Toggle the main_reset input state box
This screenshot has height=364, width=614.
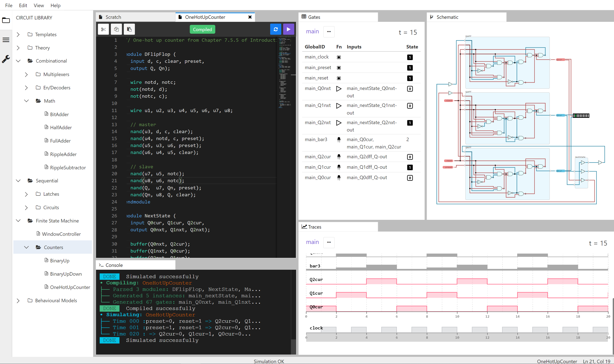410,78
